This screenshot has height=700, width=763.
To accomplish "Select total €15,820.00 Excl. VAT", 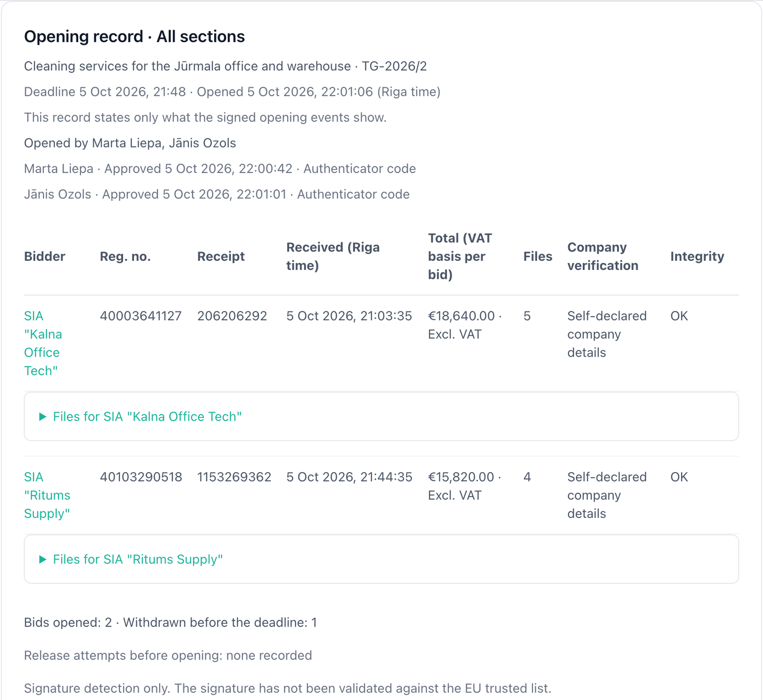I will click(464, 486).
